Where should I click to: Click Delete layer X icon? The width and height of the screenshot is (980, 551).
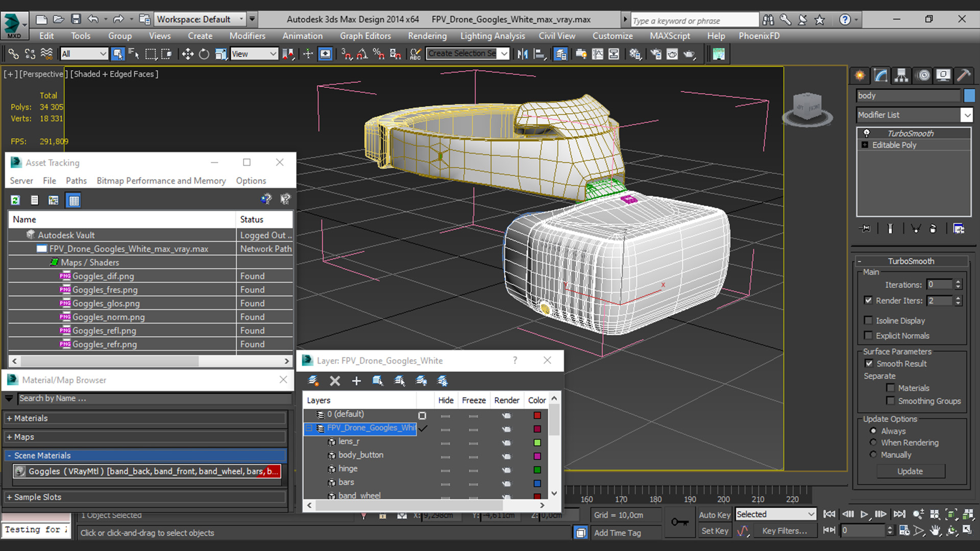[x=335, y=381]
